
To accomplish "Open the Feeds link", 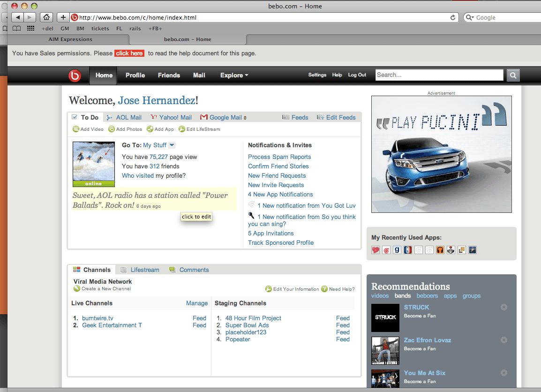I will point(295,117).
